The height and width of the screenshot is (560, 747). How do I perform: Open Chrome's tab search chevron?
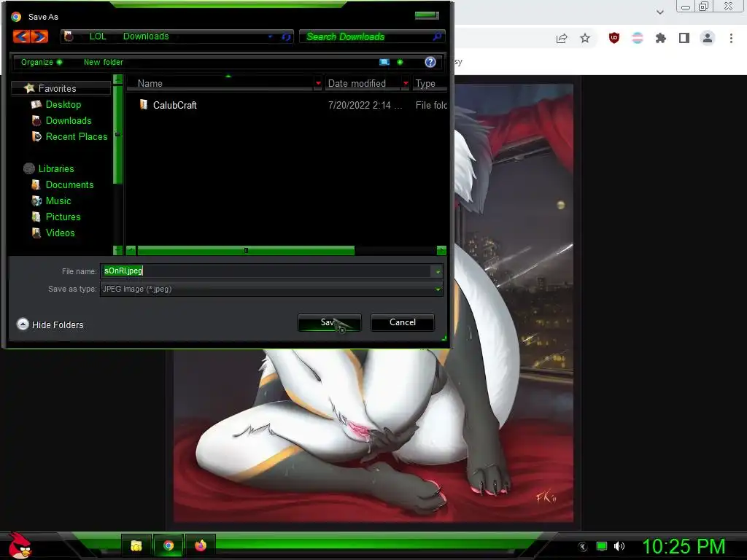click(x=659, y=12)
